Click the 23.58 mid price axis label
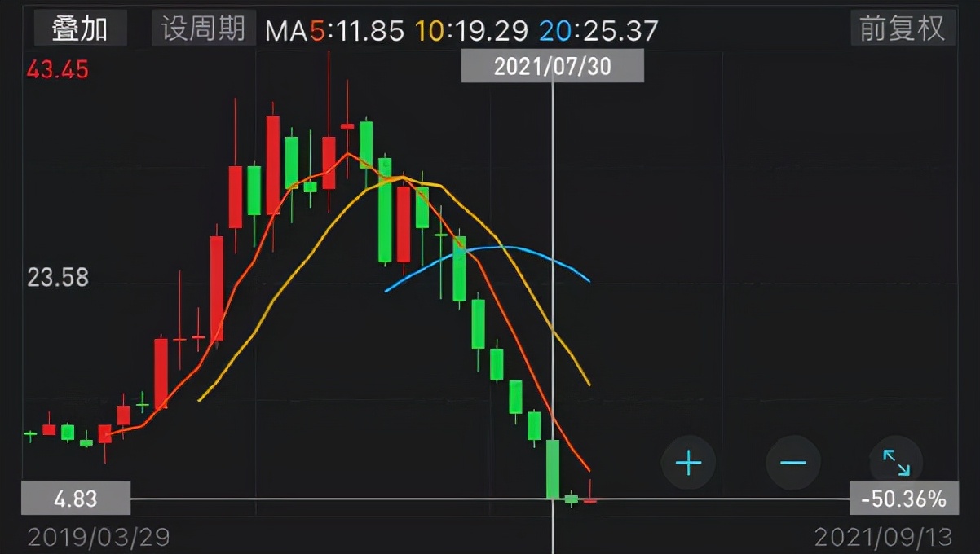The image size is (980, 554). click(57, 278)
